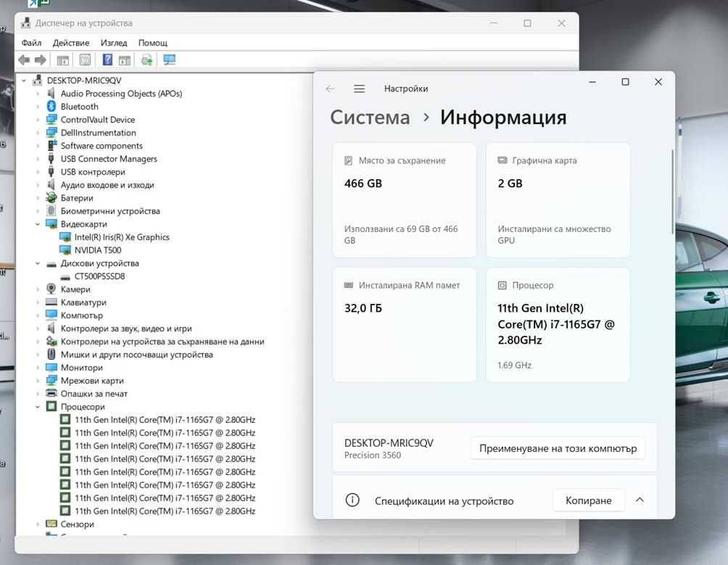Viewport: 728px width, 565px height.
Task: Click the Settings window vertical scrollbar
Action: click(672, 191)
